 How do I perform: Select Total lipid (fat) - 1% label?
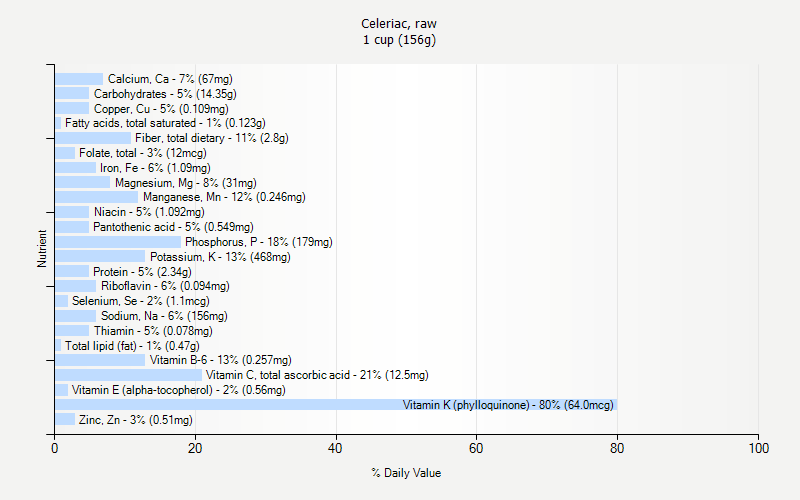[x=132, y=346]
